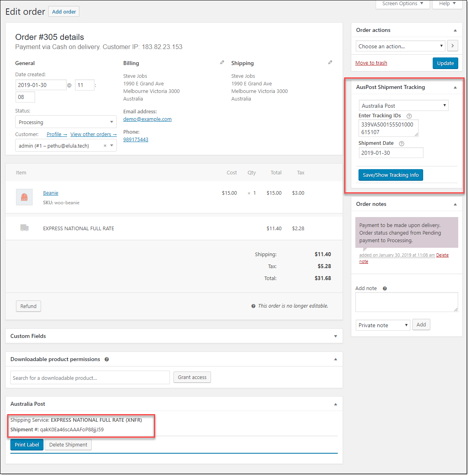Click the Tax column header

(300, 172)
